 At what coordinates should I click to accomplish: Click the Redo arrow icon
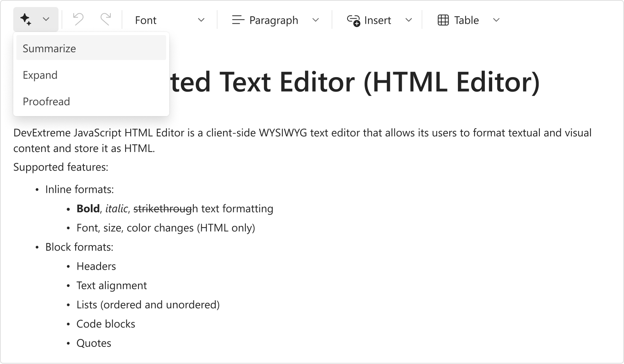coord(105,19)
